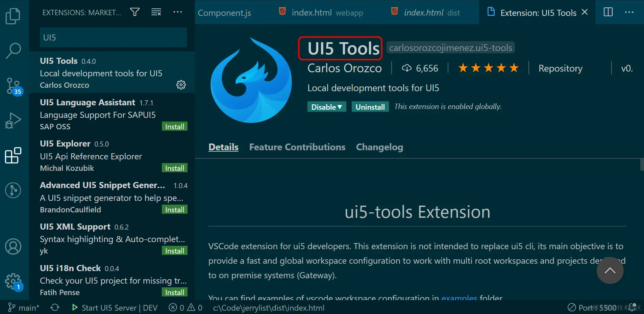Open editor more actions ellipsis

tap(629, 12)
